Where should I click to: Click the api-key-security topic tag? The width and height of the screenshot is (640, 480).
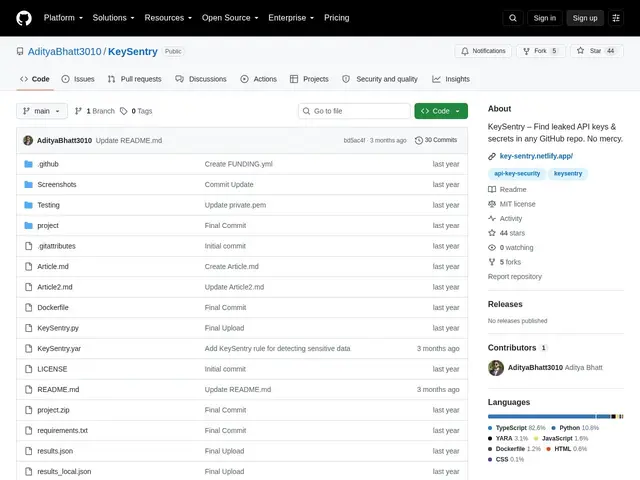pyautogui.click(x=517, y=173)
